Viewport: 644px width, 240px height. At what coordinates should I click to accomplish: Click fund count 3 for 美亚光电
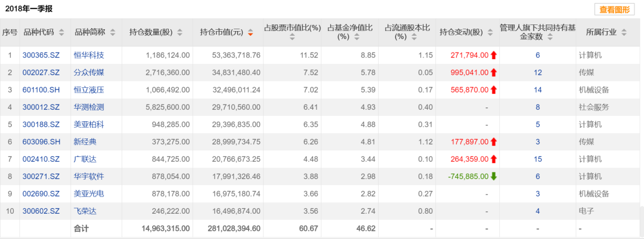(538, 193)
